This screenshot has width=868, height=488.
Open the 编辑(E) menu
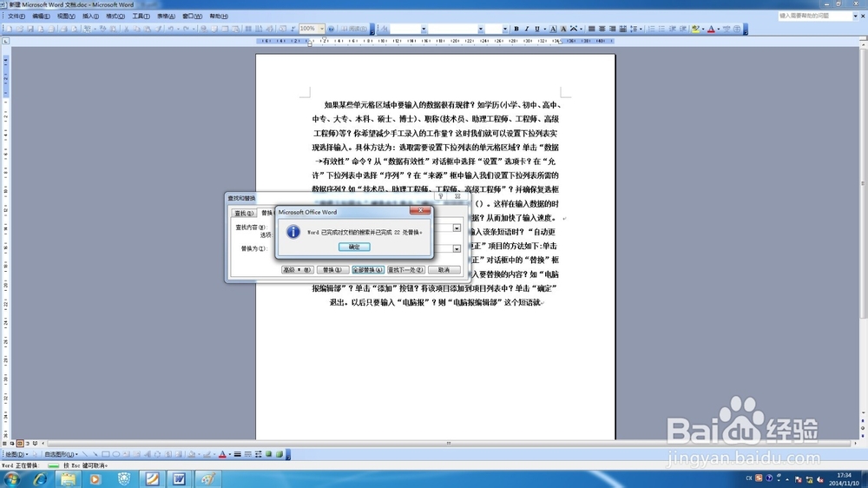pos(41,16)
